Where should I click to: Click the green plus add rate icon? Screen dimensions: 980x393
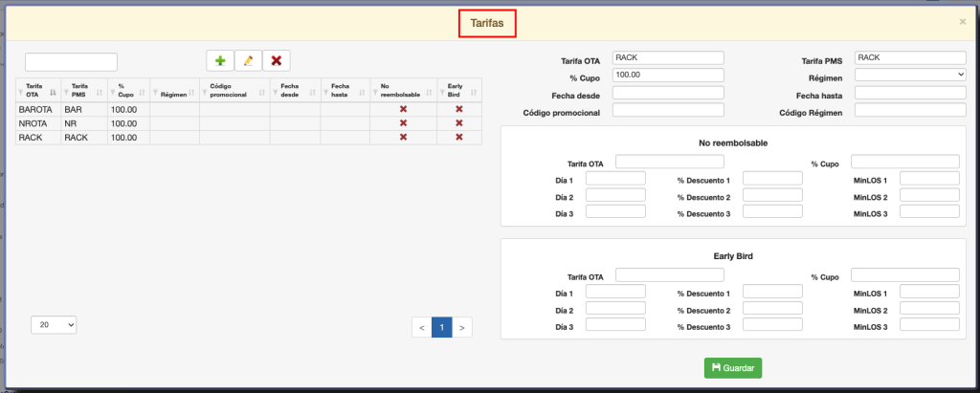220,60
